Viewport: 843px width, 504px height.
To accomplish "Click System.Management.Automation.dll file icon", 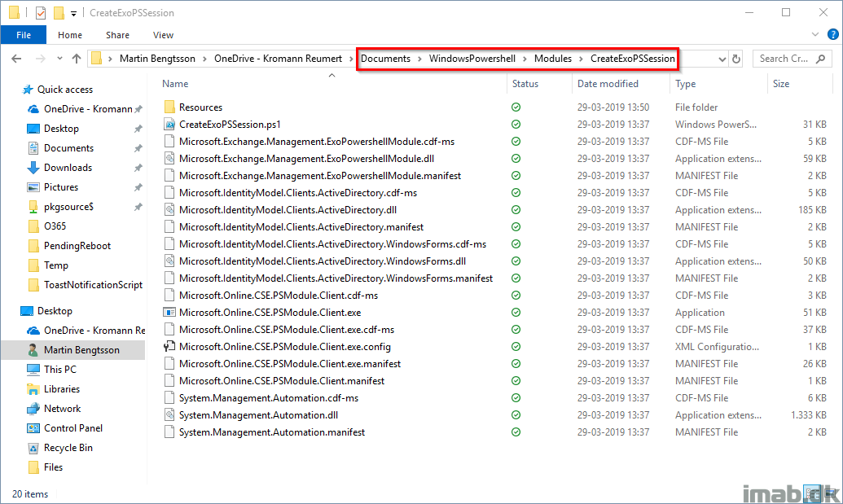I will [169, 414].
